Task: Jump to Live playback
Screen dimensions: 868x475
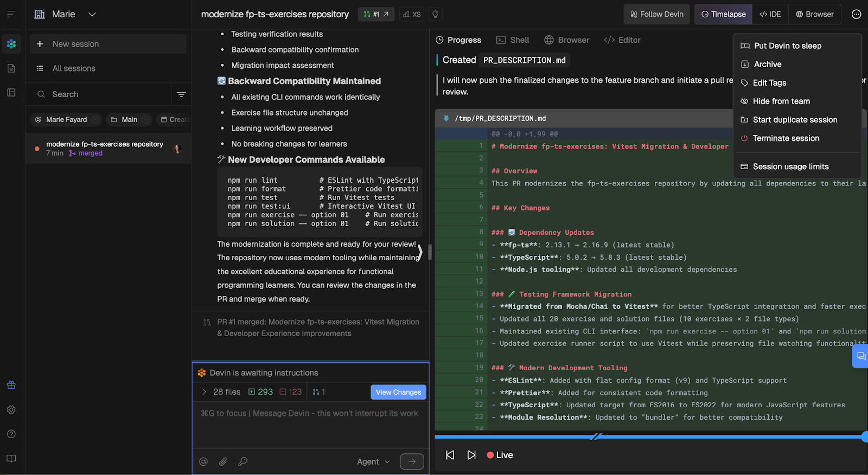Action: tap(500, 455)
